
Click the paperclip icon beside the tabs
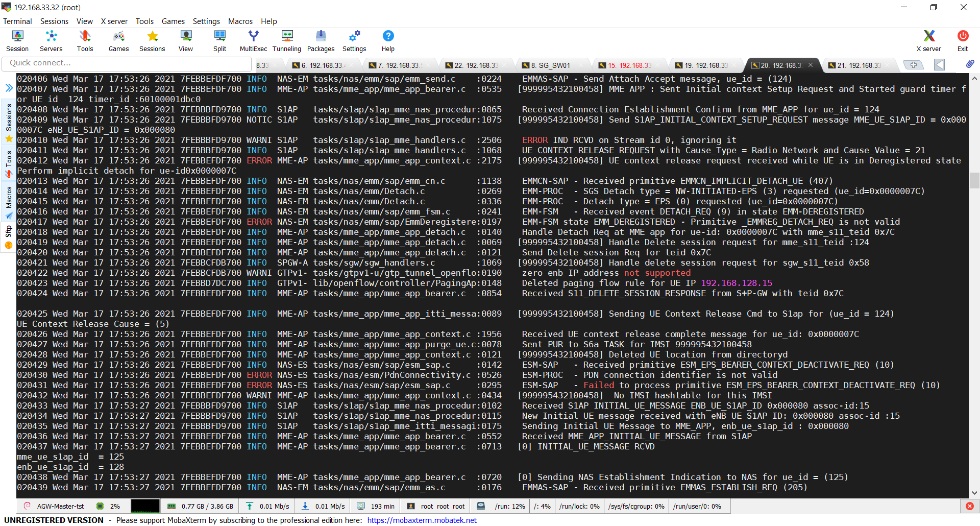tap(970, 64)
